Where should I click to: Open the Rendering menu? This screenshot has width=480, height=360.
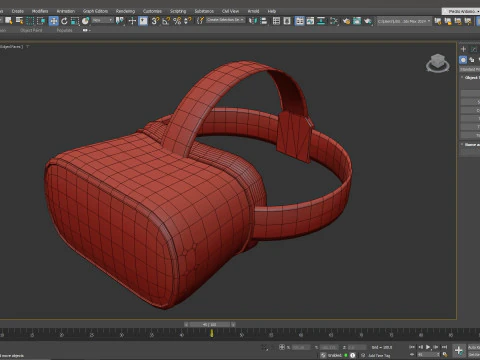click(x=125, y=11)
